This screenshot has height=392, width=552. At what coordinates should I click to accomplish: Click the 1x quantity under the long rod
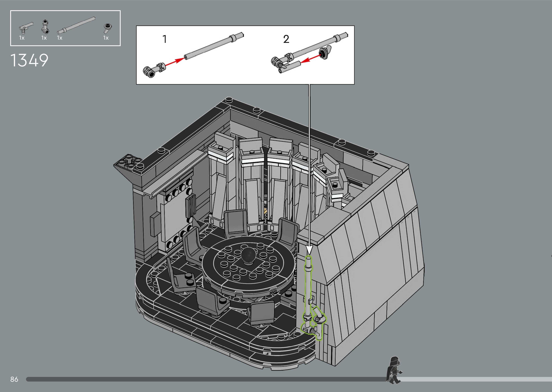[x=59, y=38]
